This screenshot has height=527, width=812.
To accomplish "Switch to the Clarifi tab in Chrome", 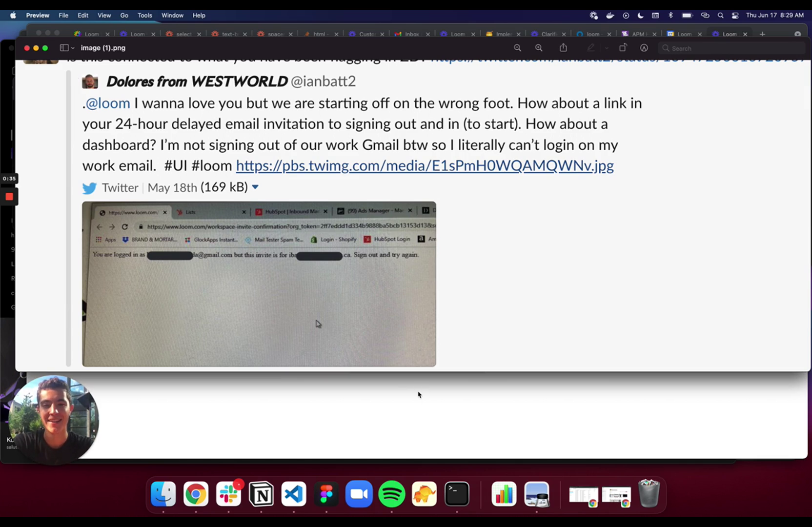I will point(548,34).
